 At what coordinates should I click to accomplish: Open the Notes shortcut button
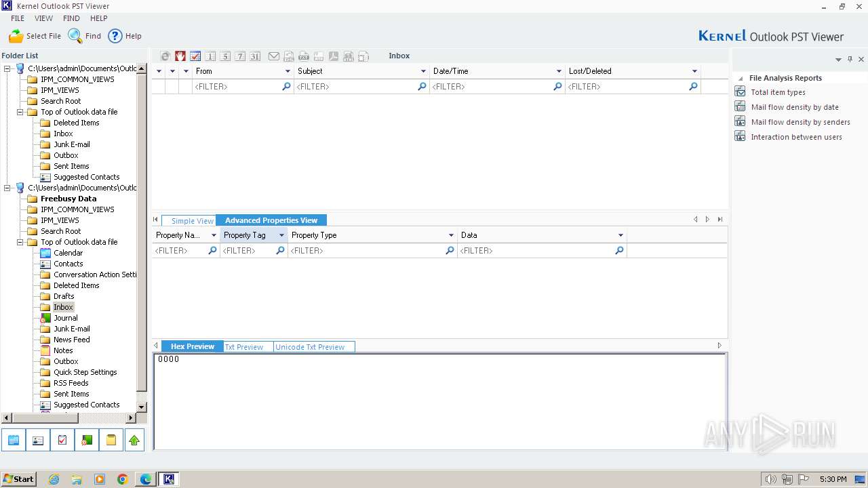tap(111, 441)
